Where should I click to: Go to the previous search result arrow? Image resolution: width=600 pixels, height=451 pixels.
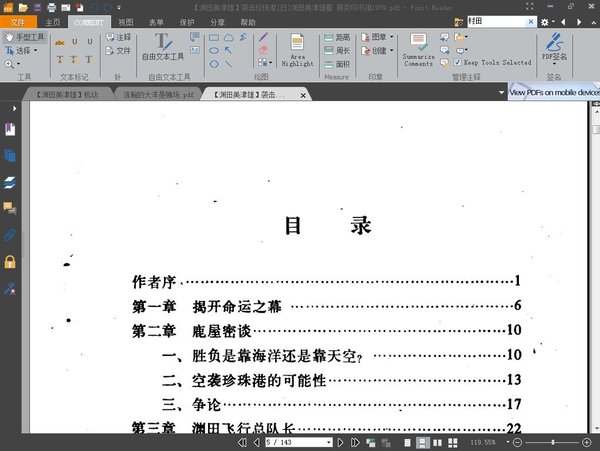tap(563, 22)
